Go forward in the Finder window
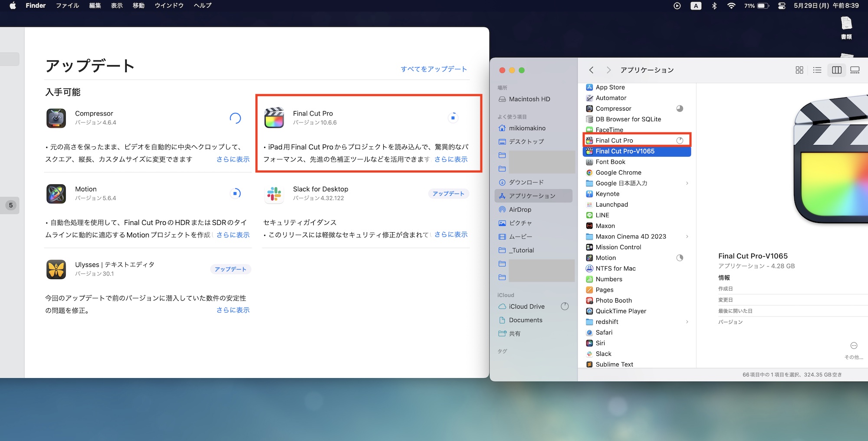 (608, 70)
